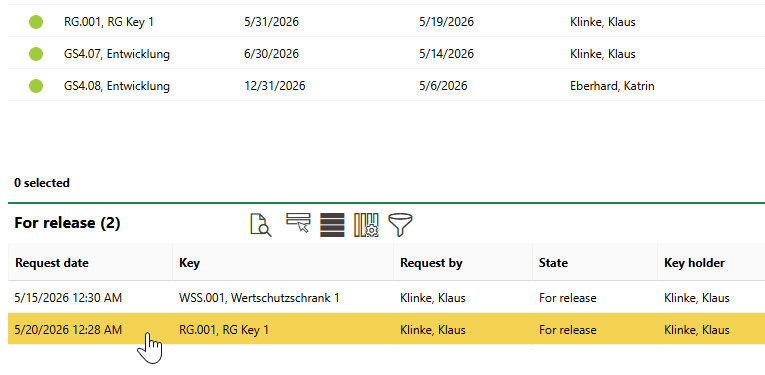This screenshot has height=375, width=765.
Task: Click date 5/14/2026
Action: point(446,54)
